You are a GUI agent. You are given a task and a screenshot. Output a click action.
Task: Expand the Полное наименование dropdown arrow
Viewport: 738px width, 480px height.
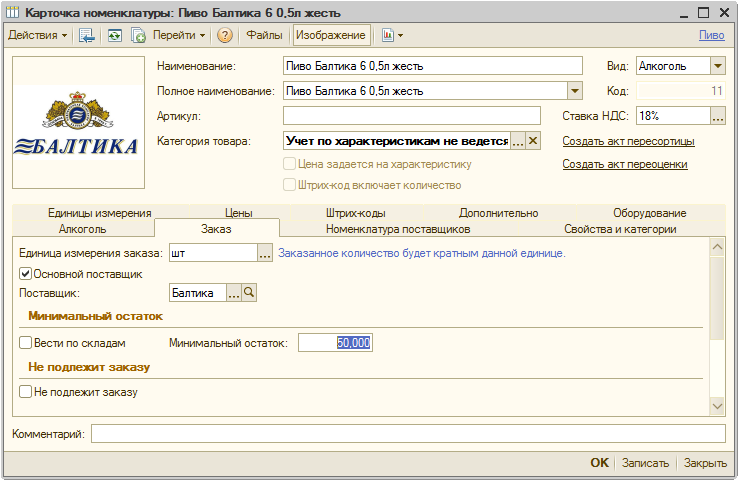[x=575, y=91]
